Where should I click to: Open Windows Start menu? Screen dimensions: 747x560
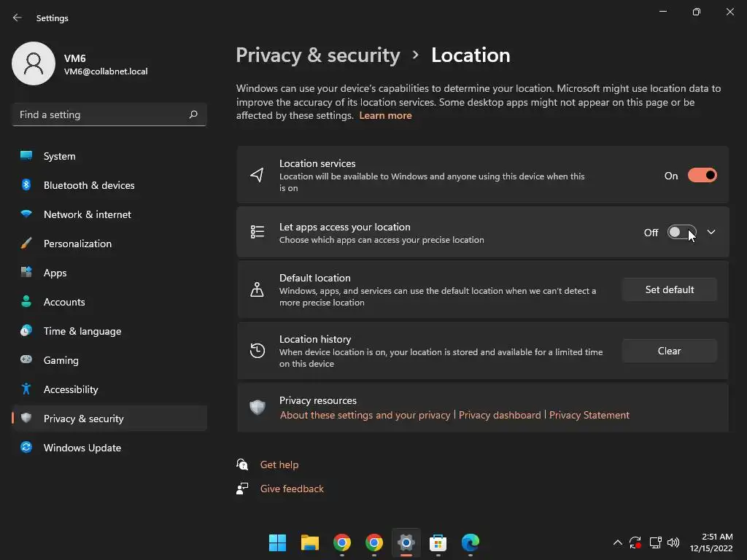tap(277, 542)
